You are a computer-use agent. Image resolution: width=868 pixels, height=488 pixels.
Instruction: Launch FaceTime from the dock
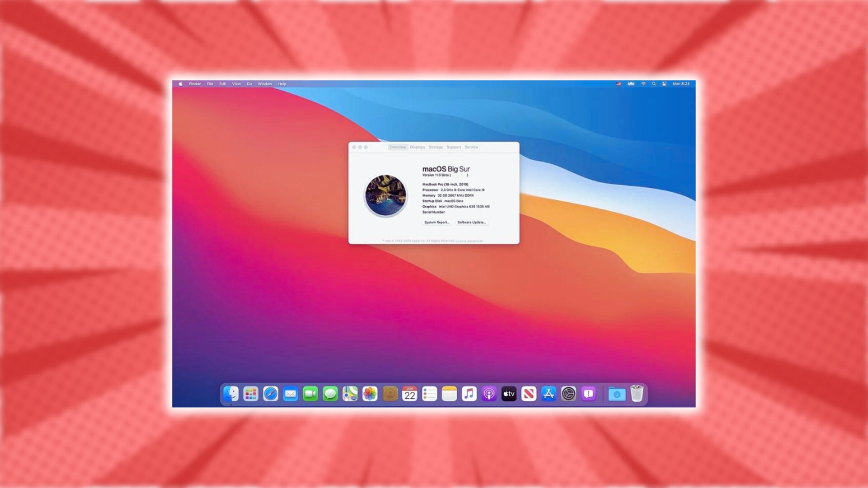pyautogui.click(x=310, y=394)
